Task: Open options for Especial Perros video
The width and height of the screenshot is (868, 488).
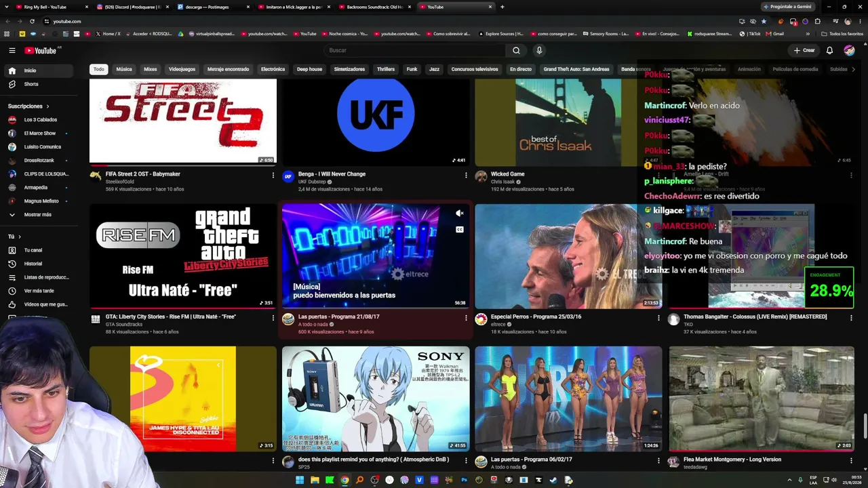Action: click(658, 317)
